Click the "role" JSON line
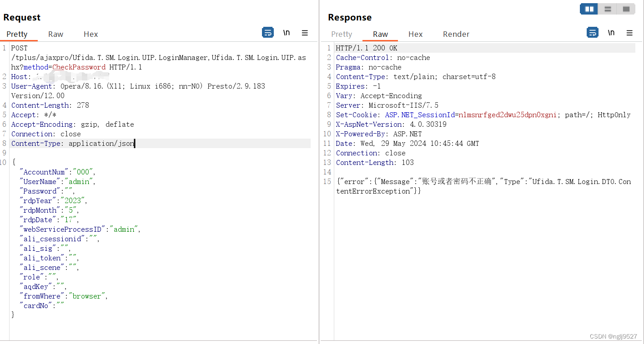The height and width of the screenshot is (344, 644). point(39,277)
